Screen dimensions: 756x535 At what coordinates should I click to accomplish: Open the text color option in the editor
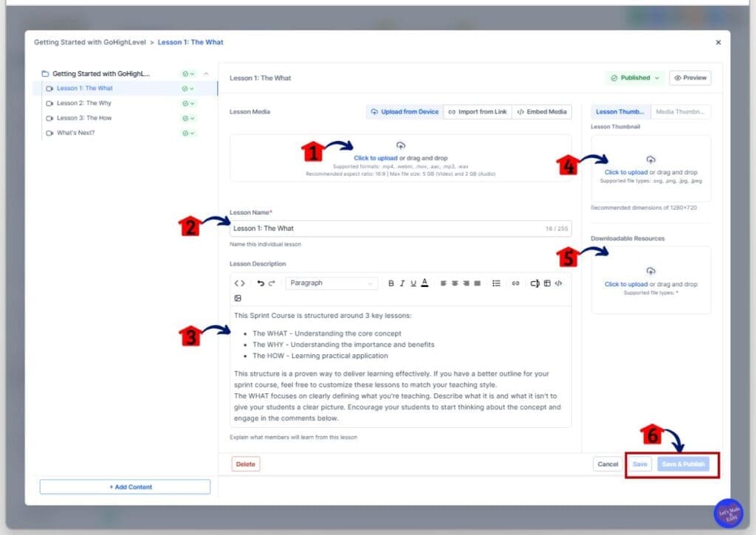tap(424, 283)
